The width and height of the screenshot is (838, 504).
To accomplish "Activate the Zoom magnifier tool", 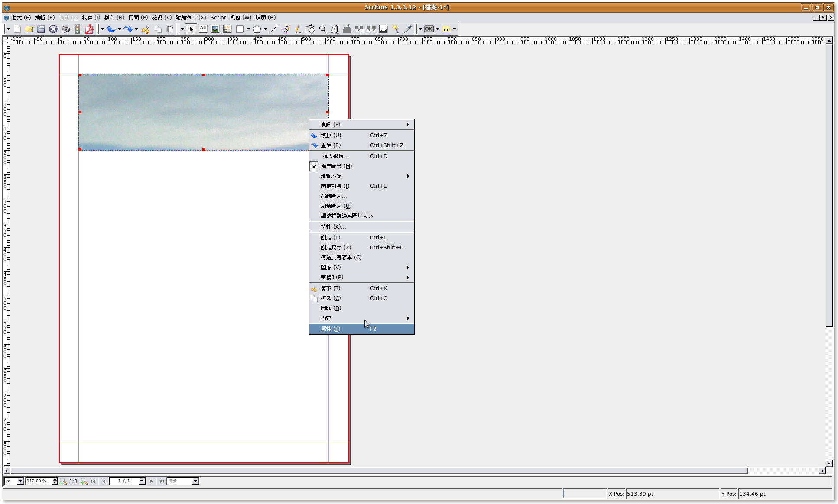I will (x=323, y=29).
